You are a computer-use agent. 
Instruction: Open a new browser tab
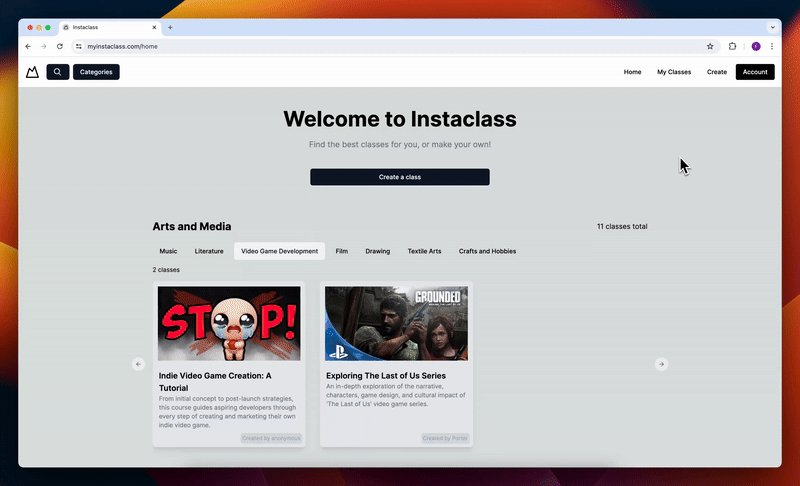[x=170, y=28]
